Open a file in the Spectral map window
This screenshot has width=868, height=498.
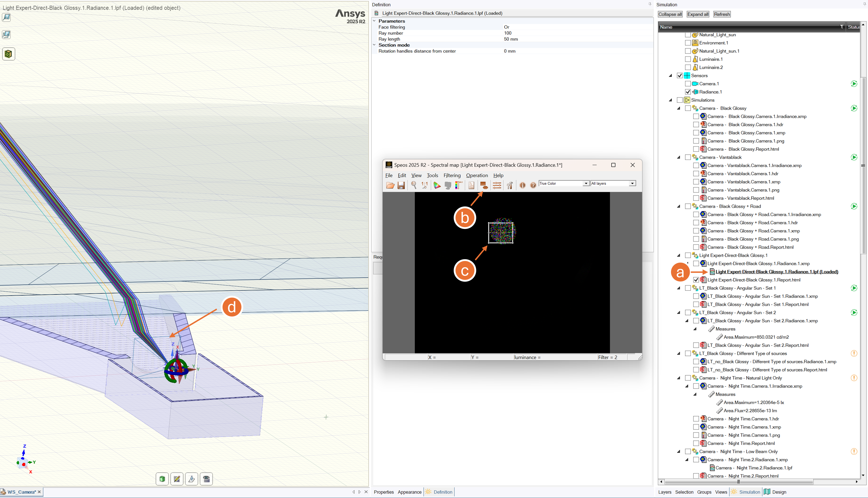pos(390,185)
